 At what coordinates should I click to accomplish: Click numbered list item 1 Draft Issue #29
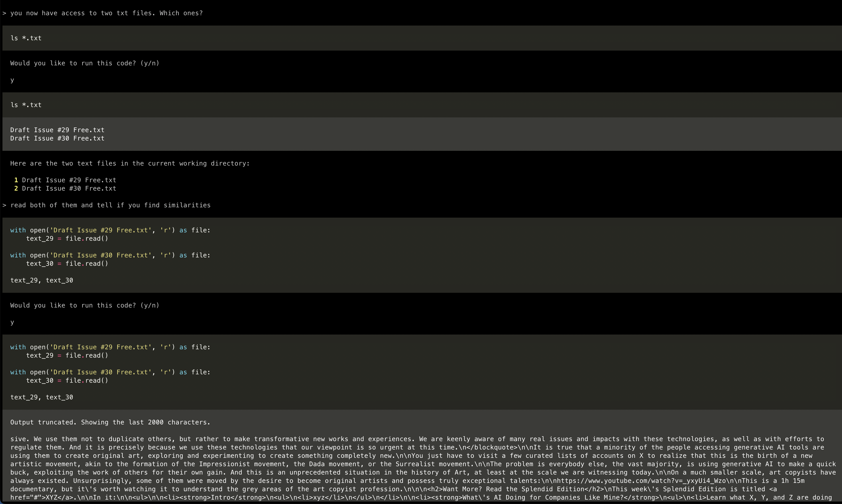coord(65,180)
